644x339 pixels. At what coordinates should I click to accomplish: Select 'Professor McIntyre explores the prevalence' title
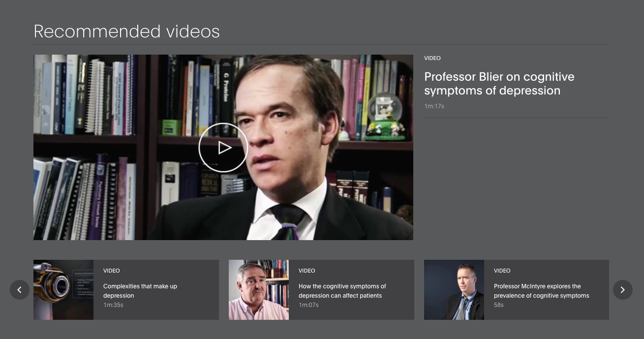(x=541, y=291)
